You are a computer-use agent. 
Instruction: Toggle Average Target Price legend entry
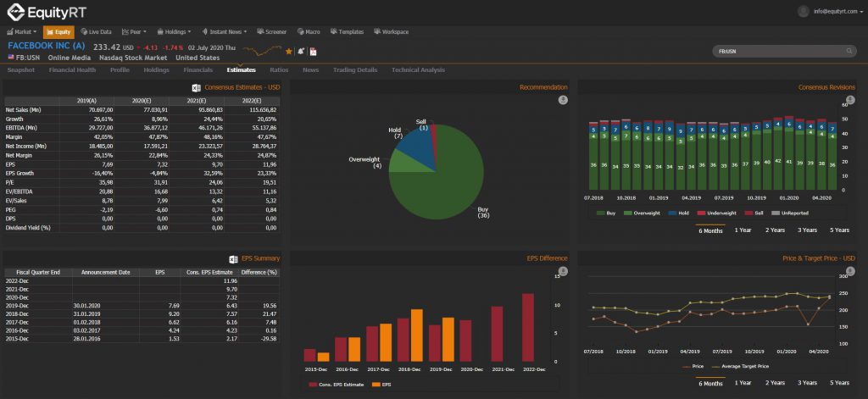tap(739, 366)
